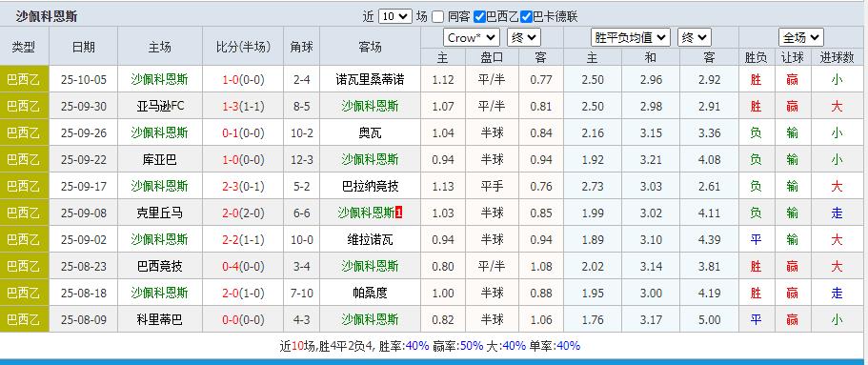868x365 pixels.
Task: Click the 走 result on 25-09-08
Action: click(837, 213)
